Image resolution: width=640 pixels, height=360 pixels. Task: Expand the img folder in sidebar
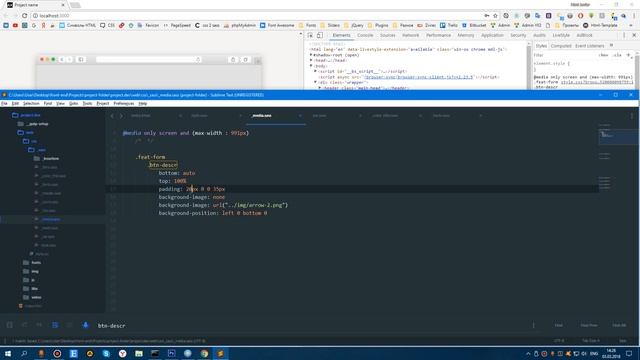pyautogui.click(x=31, y=271)
